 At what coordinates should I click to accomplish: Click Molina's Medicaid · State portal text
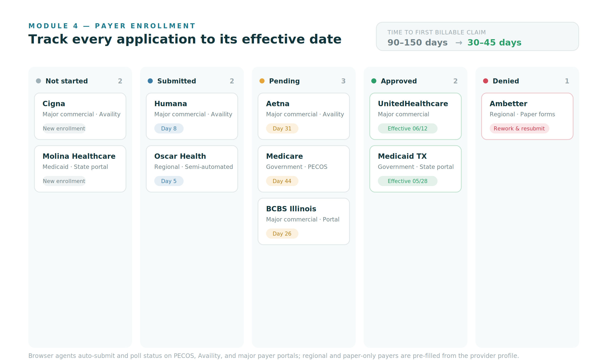[75, 167]
